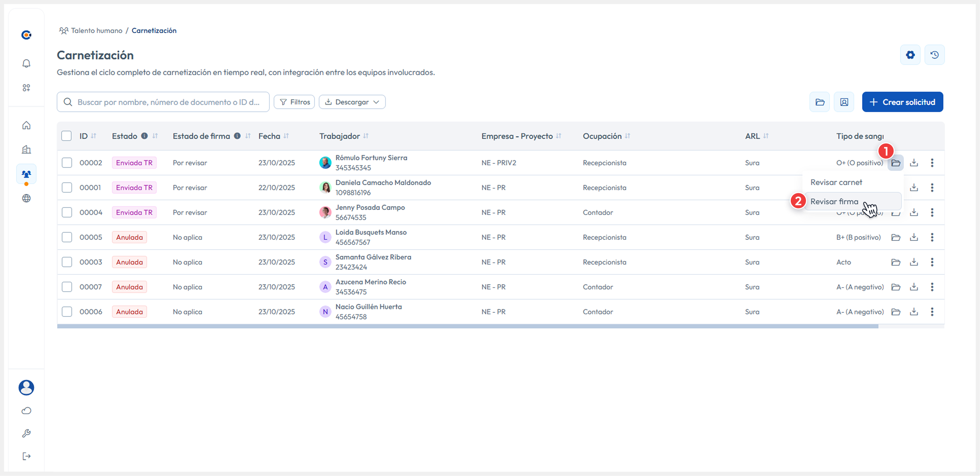Sort the table by Trabajador column
The height and width of the screenshot is (476, 980).
click(x=366, y=136)
